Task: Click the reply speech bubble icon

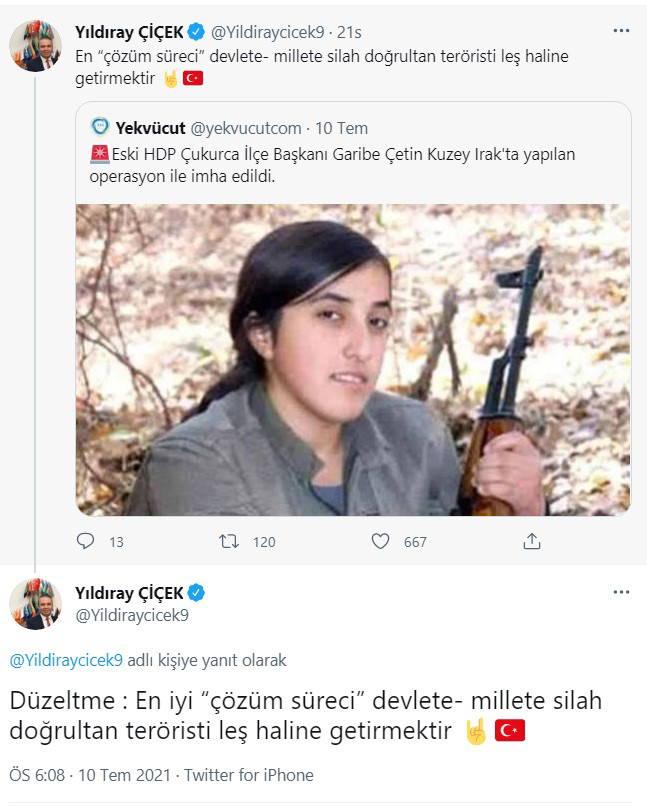Action: (86, 541)
